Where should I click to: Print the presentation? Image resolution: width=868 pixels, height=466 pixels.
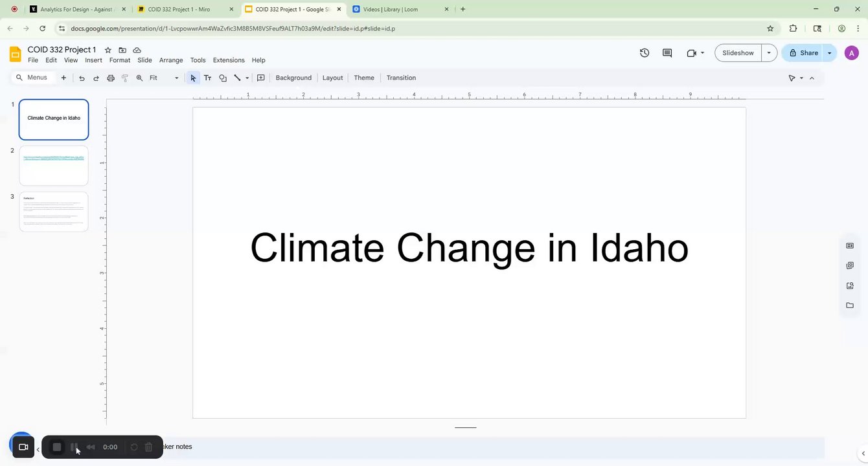(111, 78)
